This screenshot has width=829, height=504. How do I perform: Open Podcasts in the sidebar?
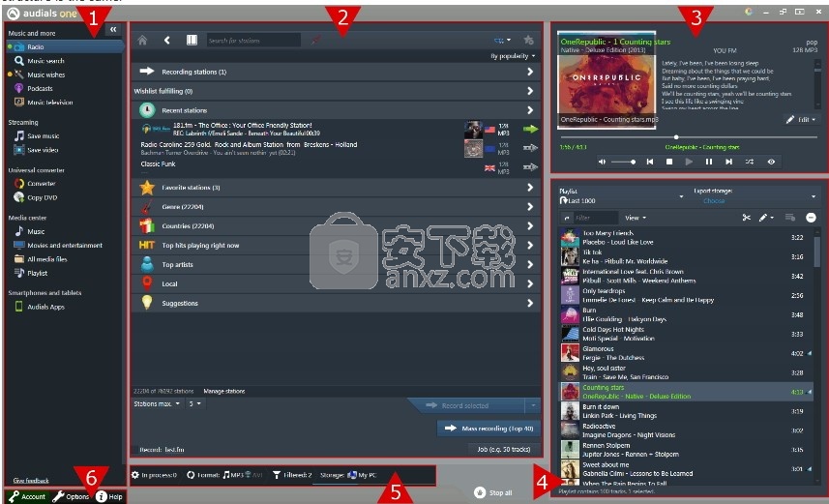tap(40, 88)
